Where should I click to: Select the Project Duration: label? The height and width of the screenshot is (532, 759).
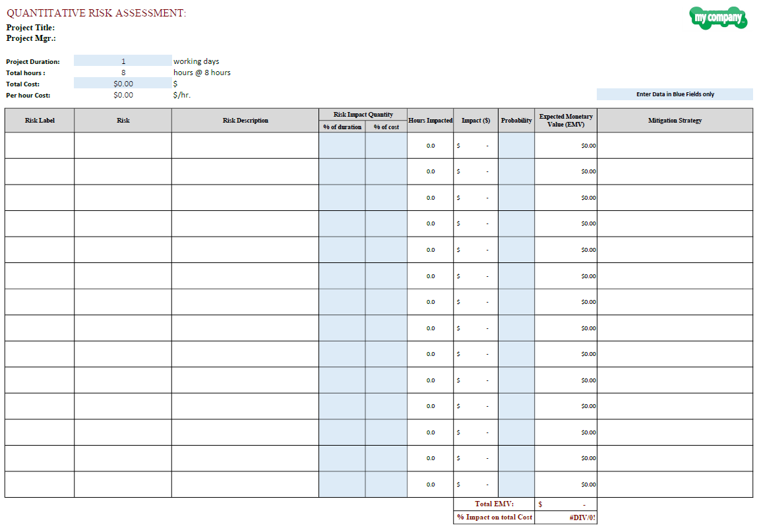point(33,61)
